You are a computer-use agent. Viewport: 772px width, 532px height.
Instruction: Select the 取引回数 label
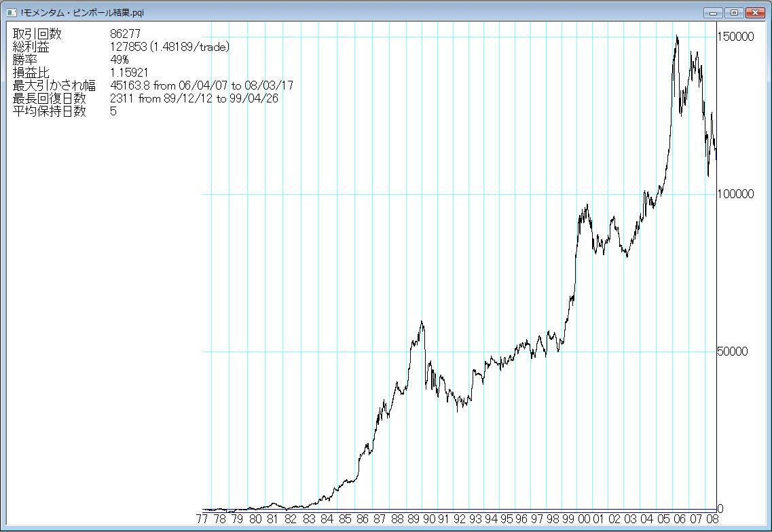tap(36, 34)
